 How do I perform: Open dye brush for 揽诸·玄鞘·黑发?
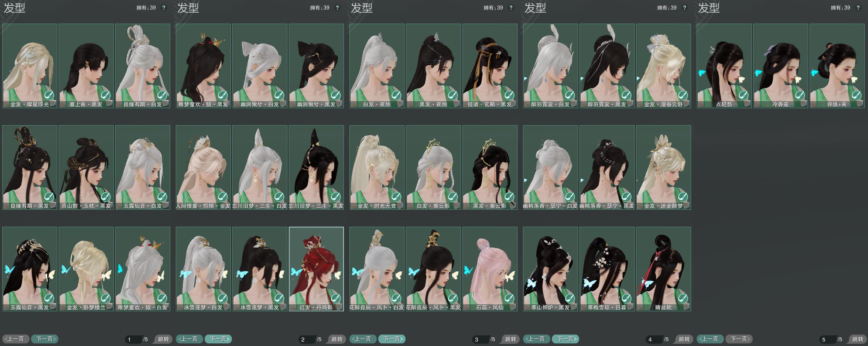[x=509, y=96]
